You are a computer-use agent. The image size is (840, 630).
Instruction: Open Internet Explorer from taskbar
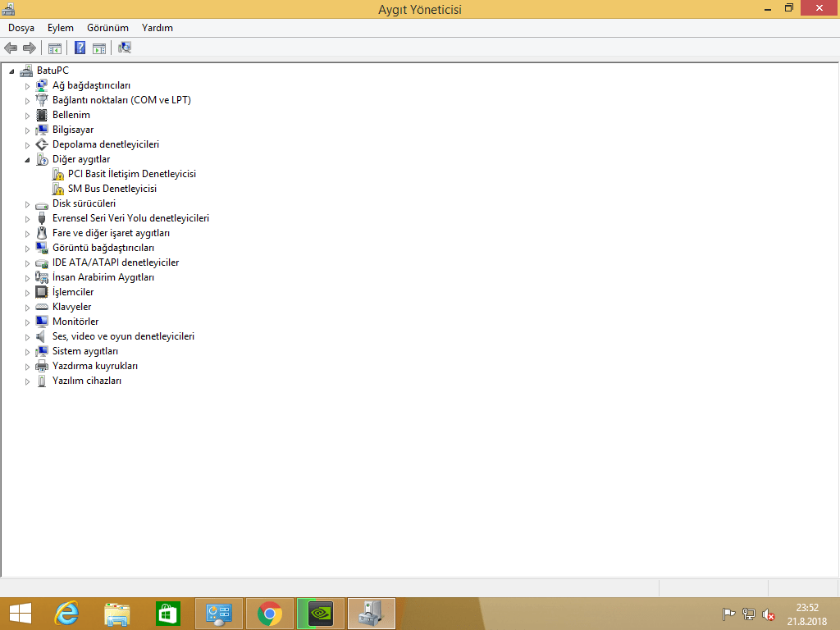click(x=67, y=614)
